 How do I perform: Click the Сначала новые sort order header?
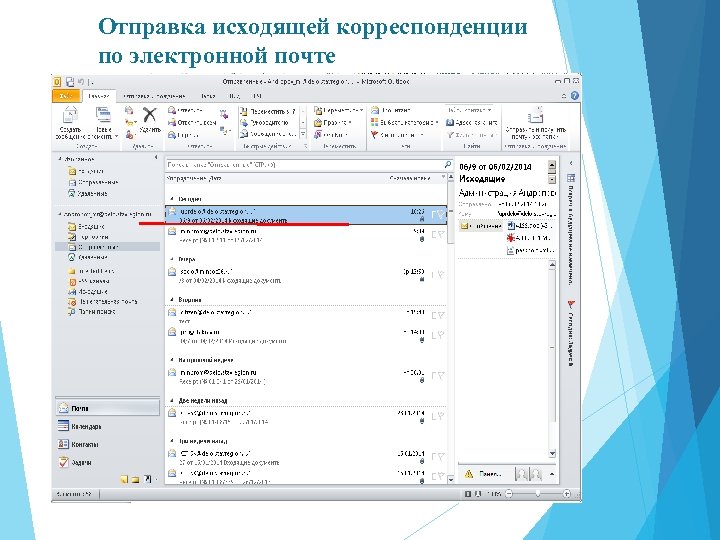410,178
